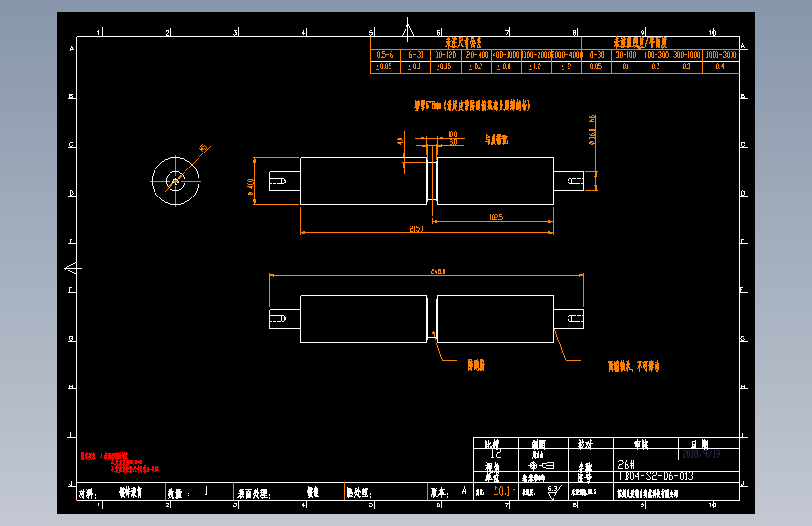Click the 400-1000 range cell
The image size is (812, 526).
point(506,55)
